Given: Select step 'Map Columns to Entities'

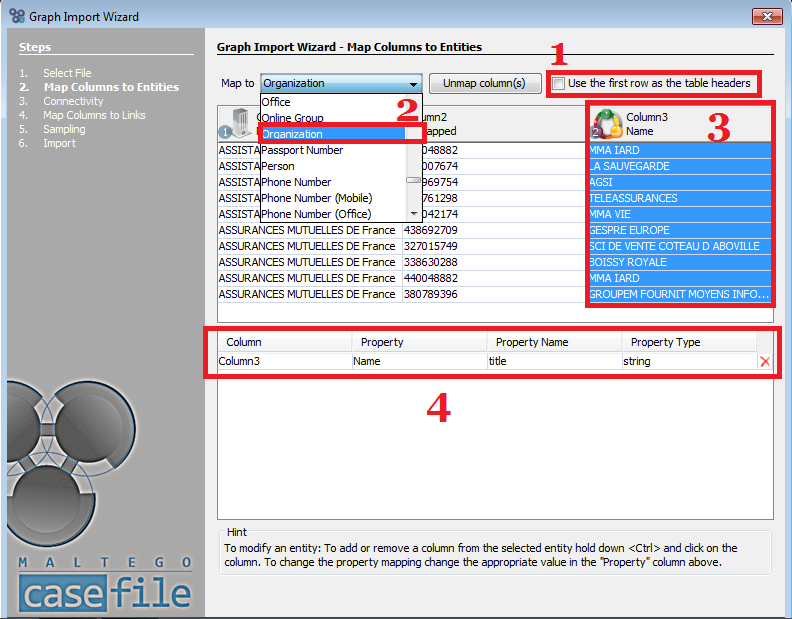Looking at the screenshot, I should pos(111,87).
